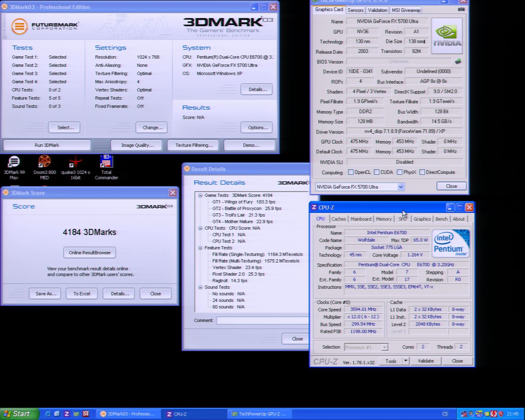Open Internet Explorer from quick launch
Viewport: 525px width, 420px height.
tap(48, 414)
